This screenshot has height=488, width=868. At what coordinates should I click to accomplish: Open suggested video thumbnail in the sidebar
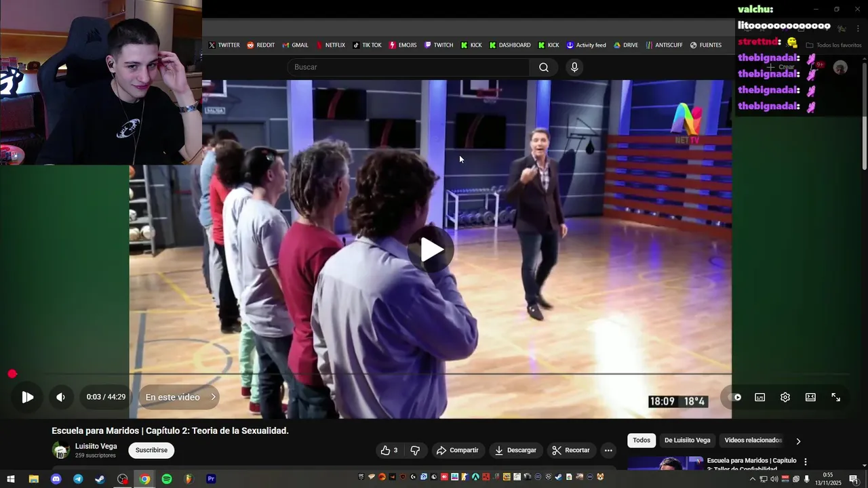click(x=665, y=464)
